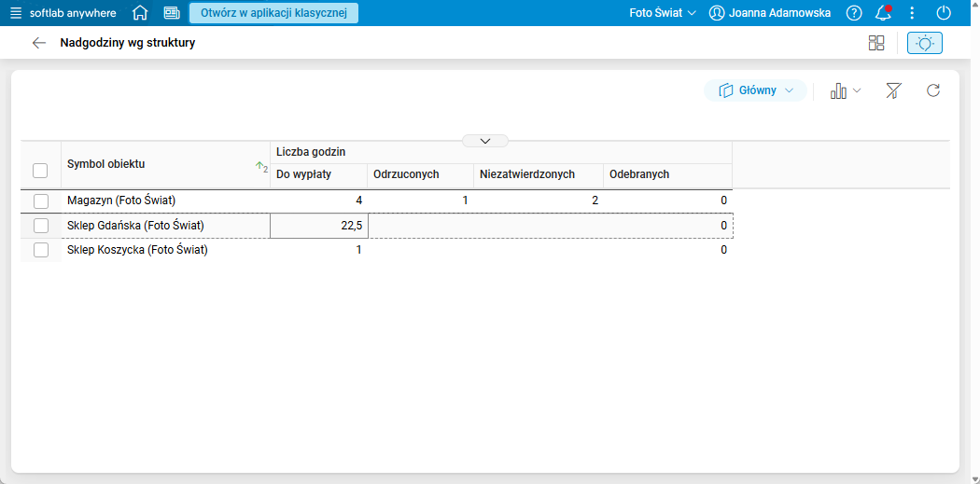Refresh the table data

[x=933, y=90]
